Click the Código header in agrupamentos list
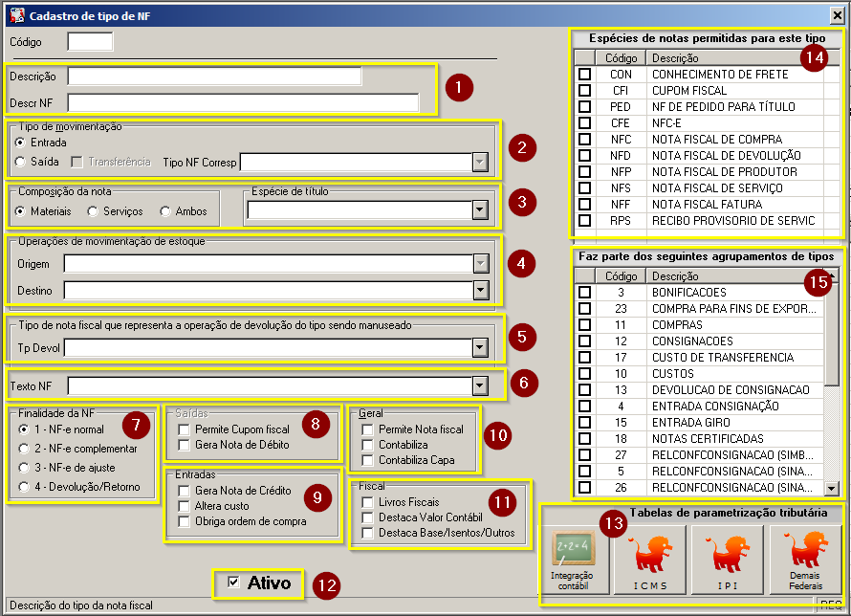Viewport: 851px width, 616px height. click(x=621, y=276)
